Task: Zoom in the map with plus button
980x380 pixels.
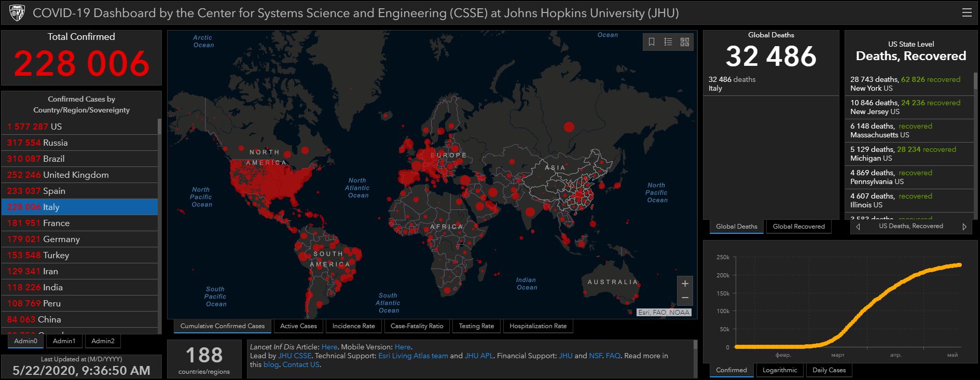Action: click(685, 284)
